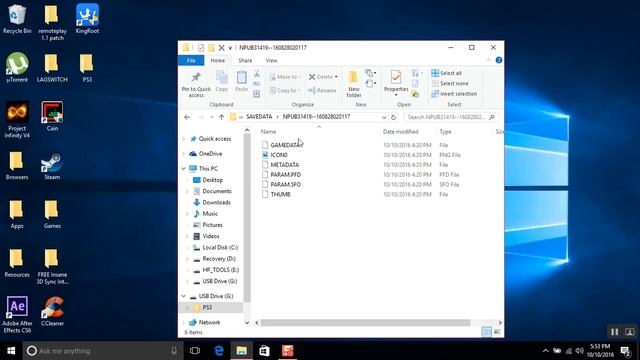
Task: Launch the KingRoot desktop shortcut
Action: click(x=87, y=19)
